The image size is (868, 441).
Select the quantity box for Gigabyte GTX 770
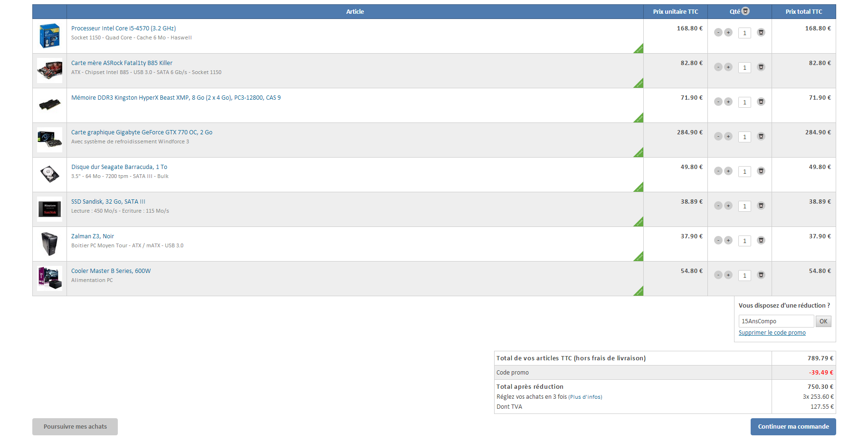[x=744, y=137]
